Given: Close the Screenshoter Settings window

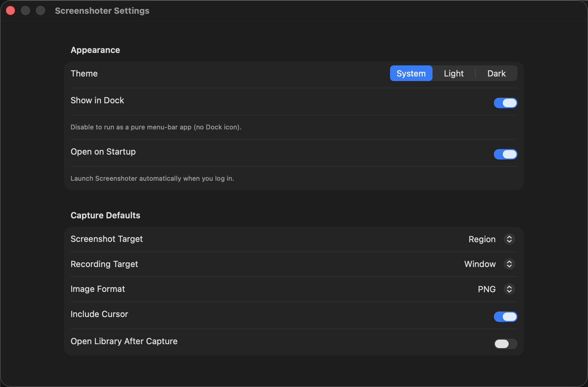Looking at the screenshot, I should [x=10, y=10].
